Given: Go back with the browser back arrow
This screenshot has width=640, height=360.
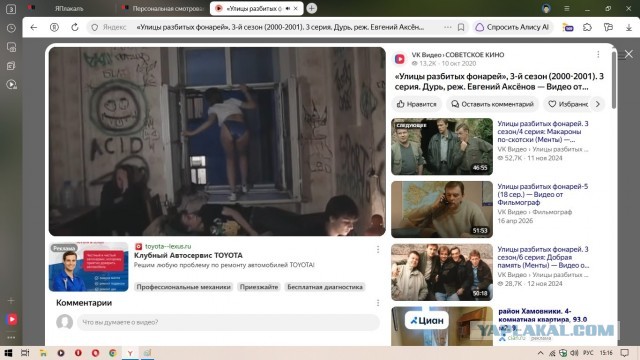Looking at the screenshot, I should click(33, 27).
